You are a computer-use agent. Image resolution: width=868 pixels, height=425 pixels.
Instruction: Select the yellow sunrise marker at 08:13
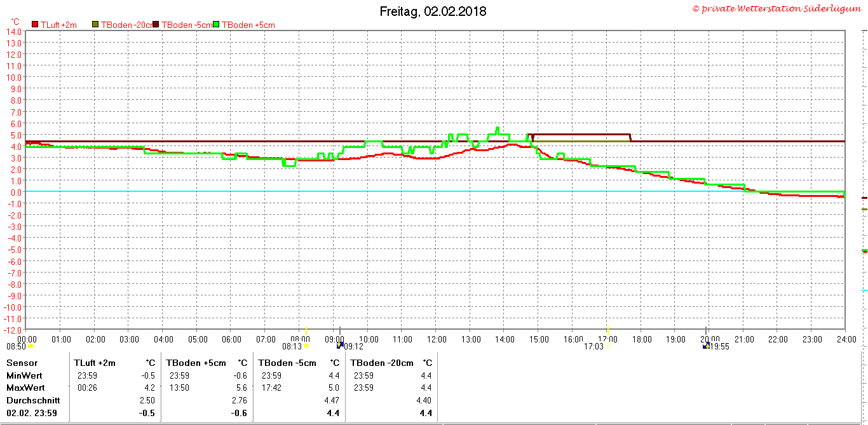tap(306, 346)
